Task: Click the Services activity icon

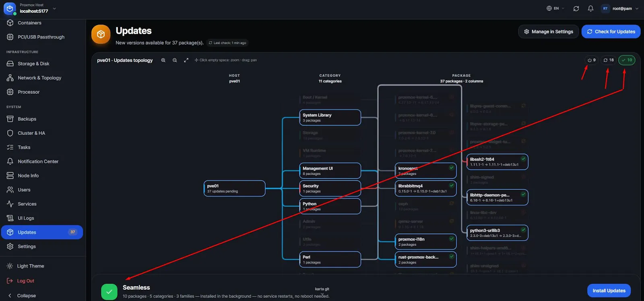Action: tap(10, 204)
